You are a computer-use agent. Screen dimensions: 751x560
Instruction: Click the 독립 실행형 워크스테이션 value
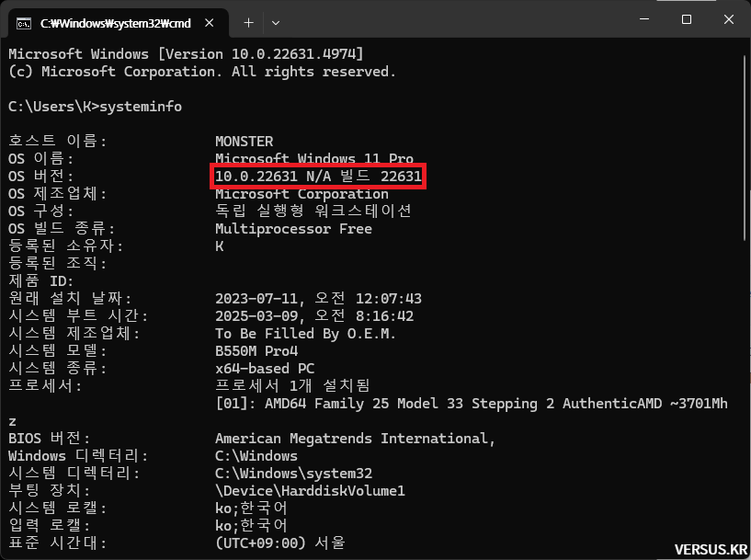pyautogui.click(x=313, y=211)
